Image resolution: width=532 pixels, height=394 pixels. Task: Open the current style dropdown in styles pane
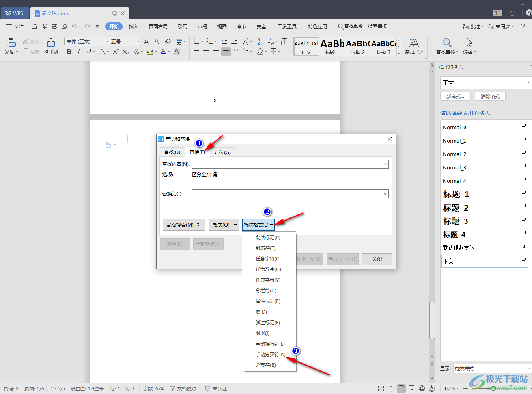(528, 83)
